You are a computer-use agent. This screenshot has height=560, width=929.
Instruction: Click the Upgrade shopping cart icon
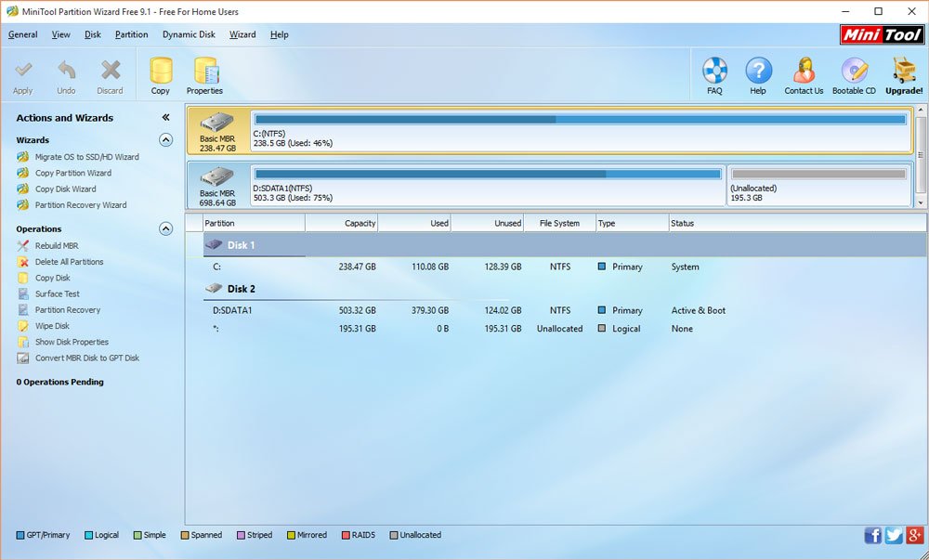[904, 71]
